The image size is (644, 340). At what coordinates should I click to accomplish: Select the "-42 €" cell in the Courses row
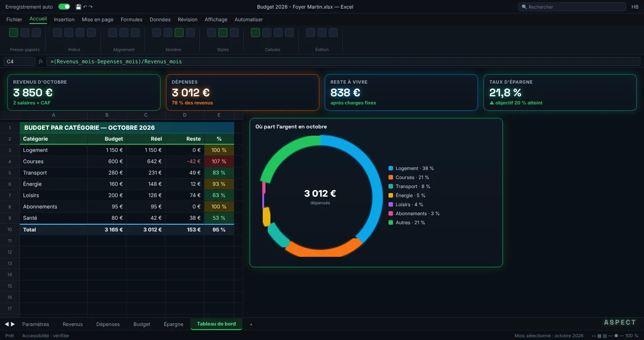(x=185, y=161)
